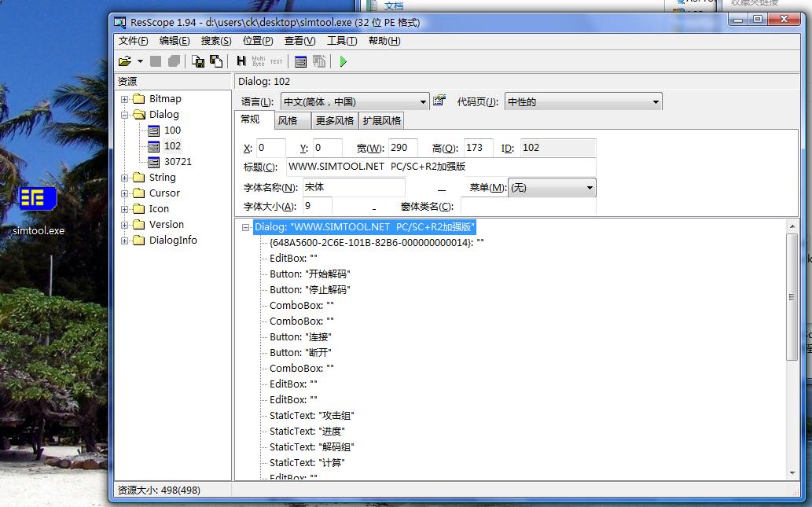
Task: Open the 菜单 menu dropdown
Action: pyautogui.click(x=590, y=187)
